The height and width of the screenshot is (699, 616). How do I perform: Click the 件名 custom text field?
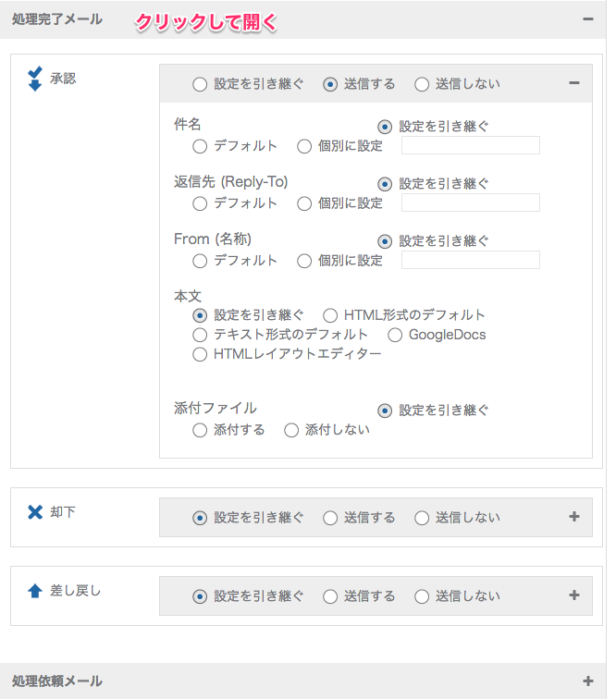click(471, 145)
